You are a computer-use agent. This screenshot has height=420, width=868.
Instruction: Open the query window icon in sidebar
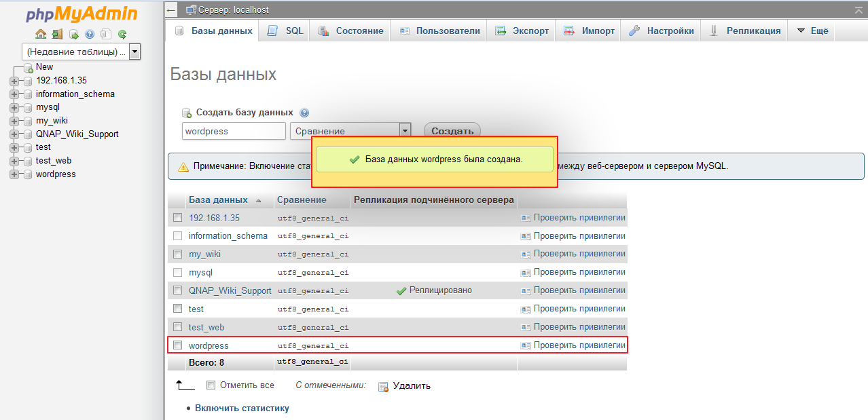click(73, 34)
